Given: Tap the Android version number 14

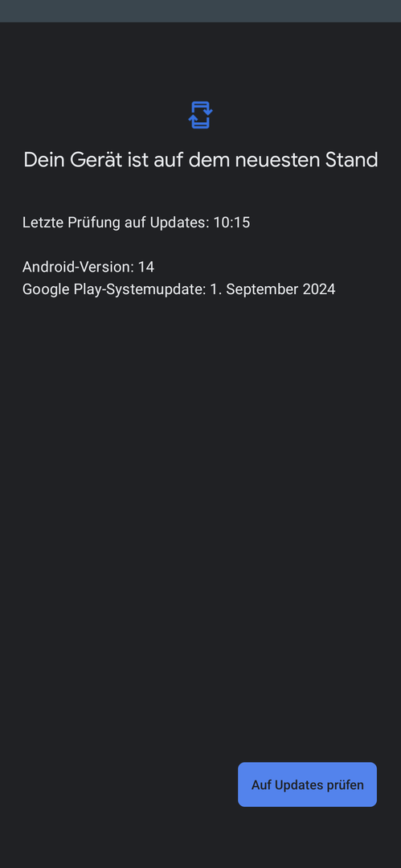Looking at the screenshot, I should [x=146, y=267].
